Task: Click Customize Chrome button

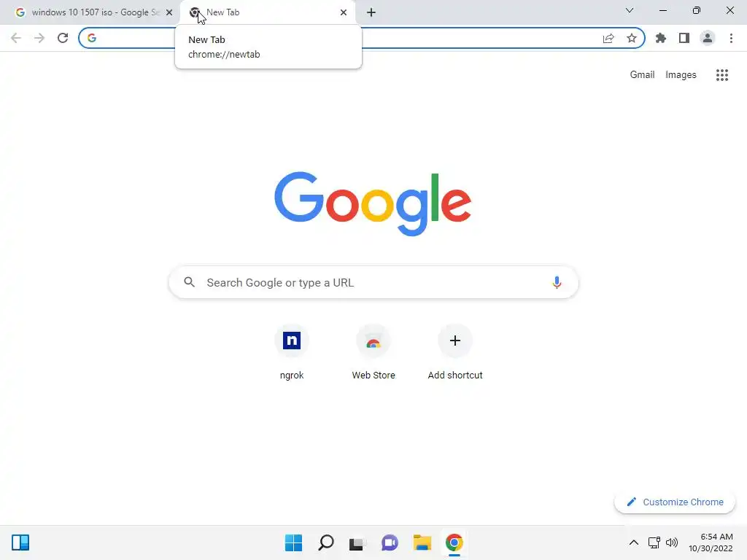Action: point(675,502)
